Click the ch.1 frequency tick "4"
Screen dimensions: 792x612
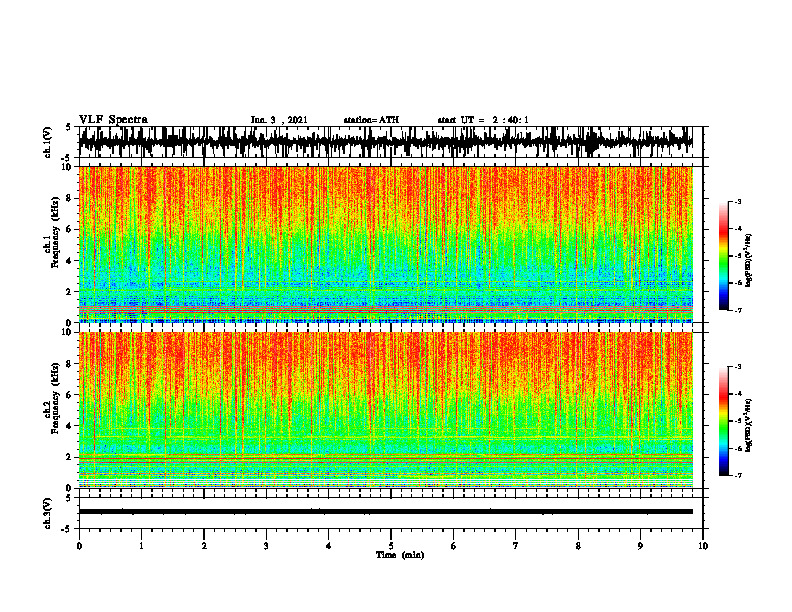pos(71,261)
